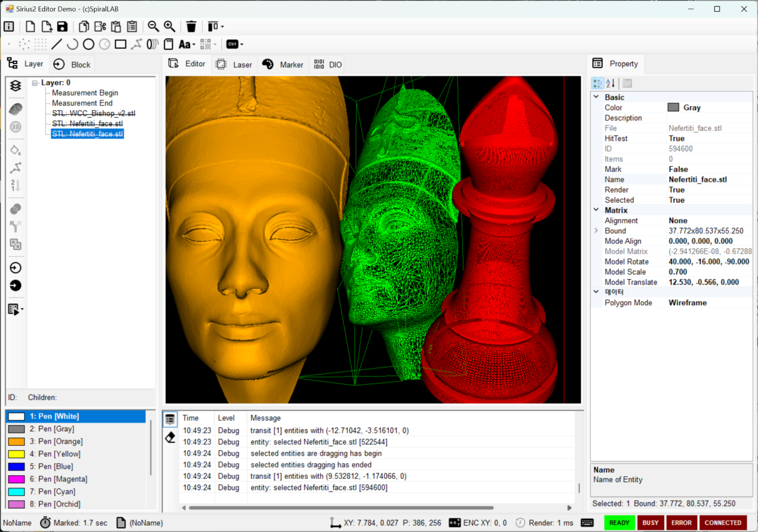Collapse the Layer: 0 tree node

(x=35, y=83)
